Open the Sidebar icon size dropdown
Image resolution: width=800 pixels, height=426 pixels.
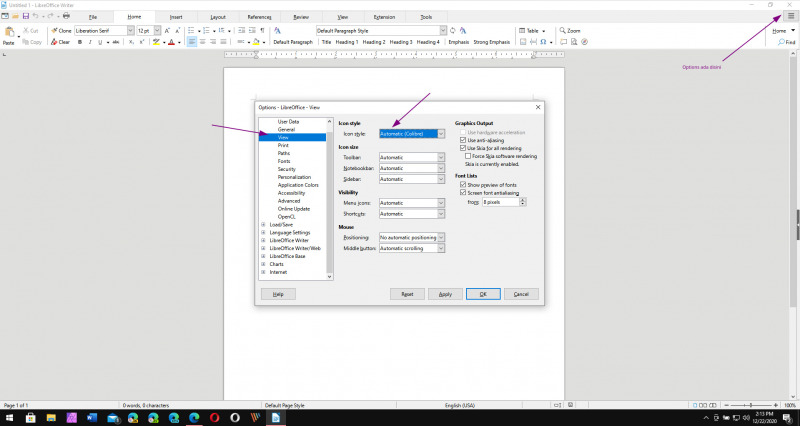pyautogui.click(x=412, y=179)
